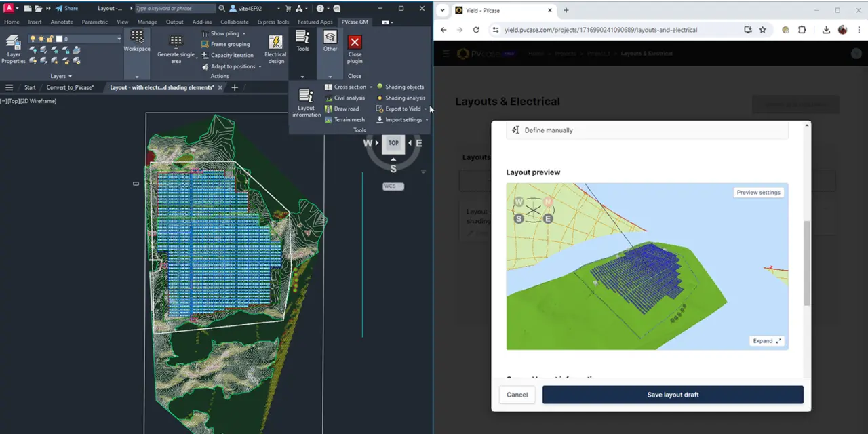Open Layout information from the Tools flyout
The image size is (868, 434).
(x=307, y=103)
